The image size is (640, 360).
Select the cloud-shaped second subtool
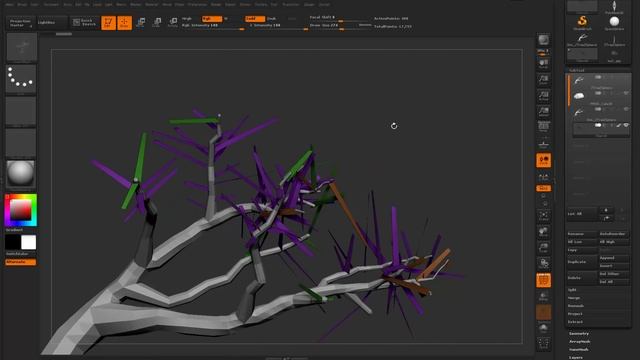[x=579, y=96]
